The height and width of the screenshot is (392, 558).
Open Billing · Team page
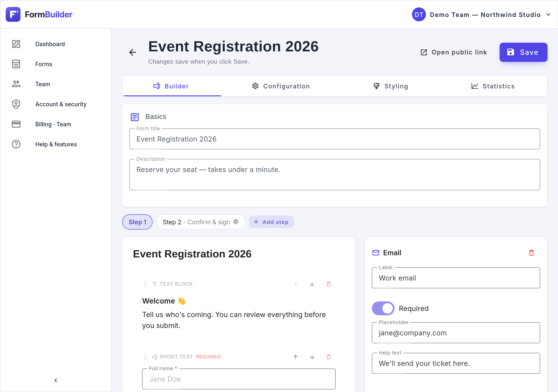[x=56, y=124]
